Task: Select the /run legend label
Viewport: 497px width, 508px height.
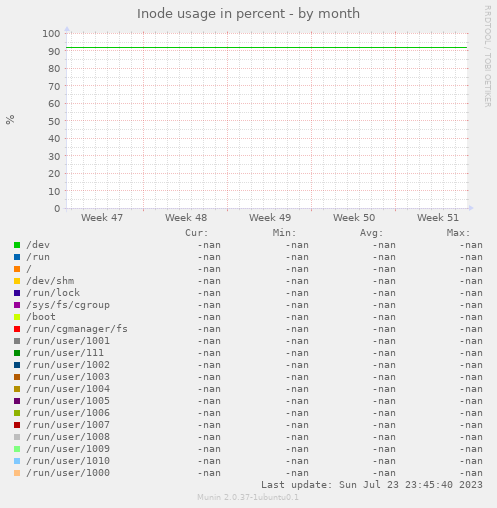Action: [38, 257]
